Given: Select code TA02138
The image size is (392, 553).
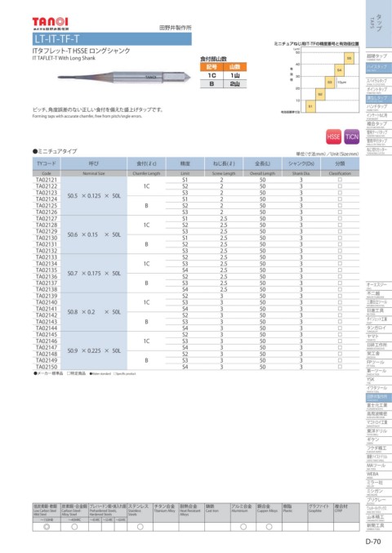Looking at the screenshot, I should [47, 289].
